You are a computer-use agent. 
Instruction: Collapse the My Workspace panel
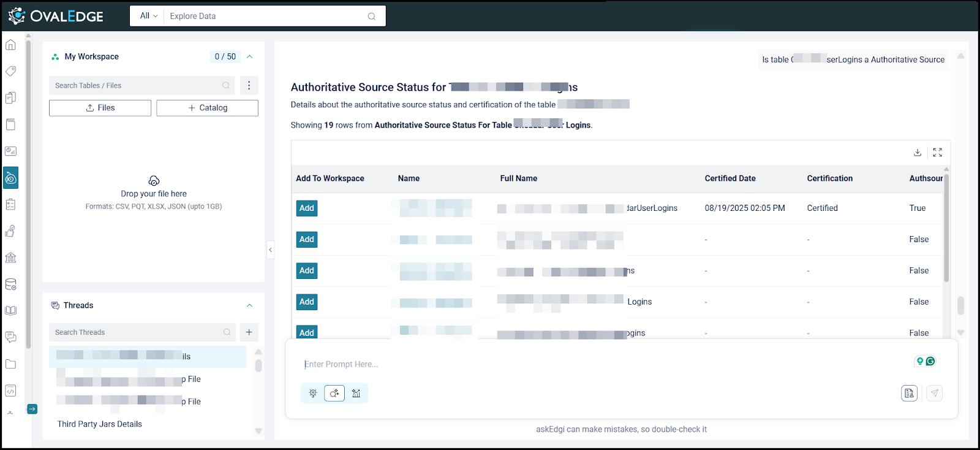pos(250,56)
